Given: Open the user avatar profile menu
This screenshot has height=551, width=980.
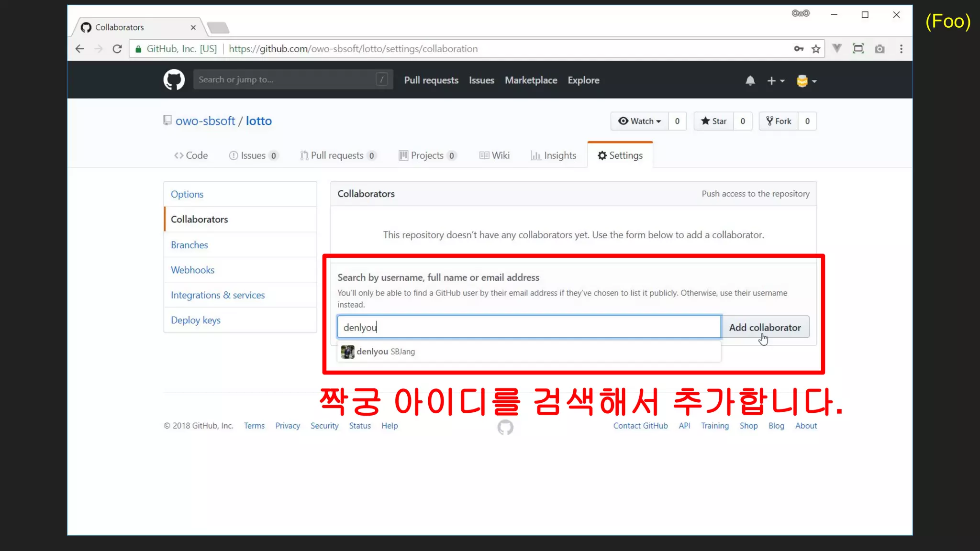Looking at the screenshot, I should pos(806,81).
